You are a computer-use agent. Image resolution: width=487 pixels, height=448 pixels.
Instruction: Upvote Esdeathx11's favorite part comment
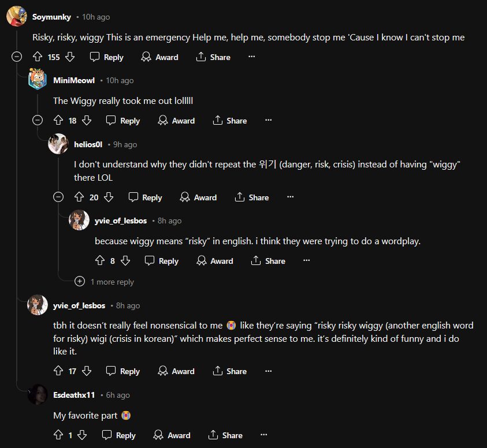tap(58, 435)
